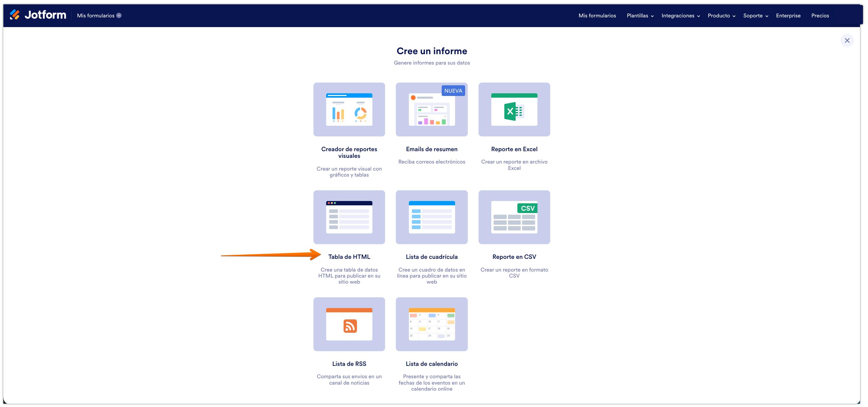Select the Creador de reportes visuales icon
This screenshot has height=407, width=868.
[x=349, y=109]
